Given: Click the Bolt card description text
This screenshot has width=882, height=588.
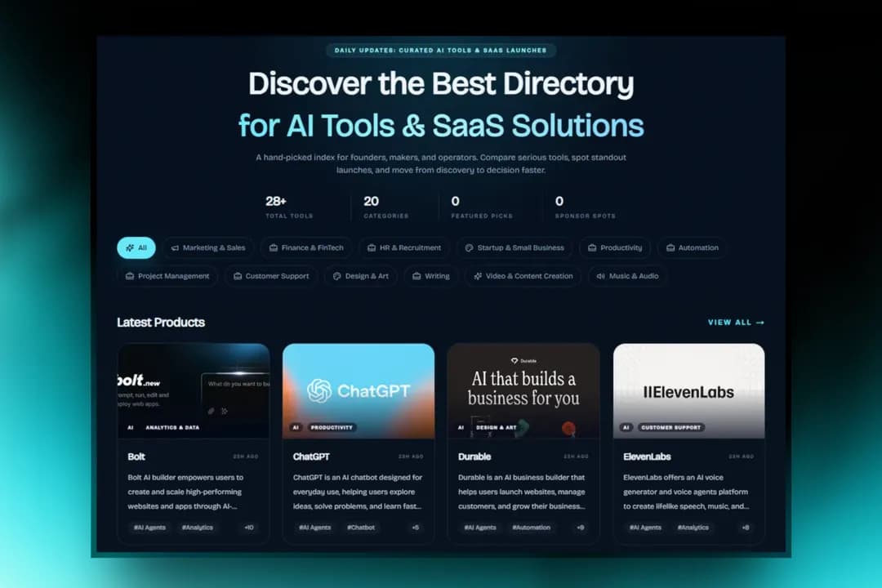Looking at the screenshot, I should [x=185, y=492].
